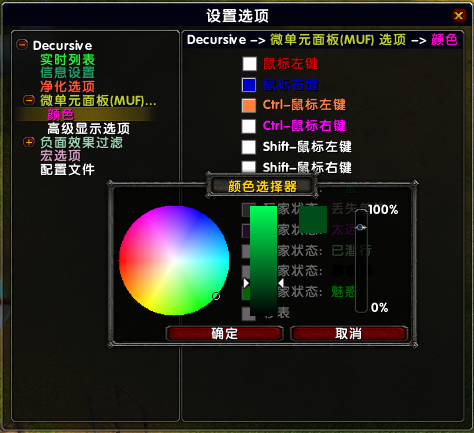Click the opacity slider track
Screen dimensions: 474x433
click(361, 261)
